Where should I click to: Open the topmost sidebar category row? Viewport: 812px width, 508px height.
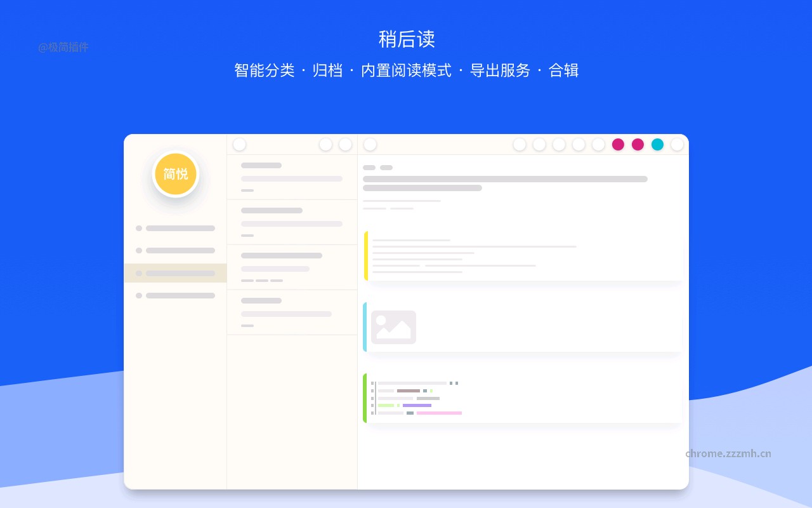tap(175, 228)
